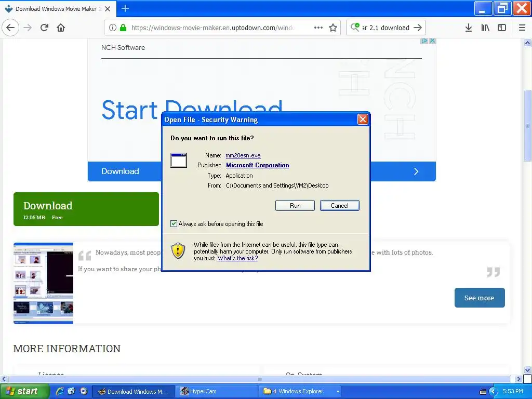The height and width of the screenshot is (399, 532).
Task: Click the vertical scrollbar up arrow
Action: (x=527, y=43)
